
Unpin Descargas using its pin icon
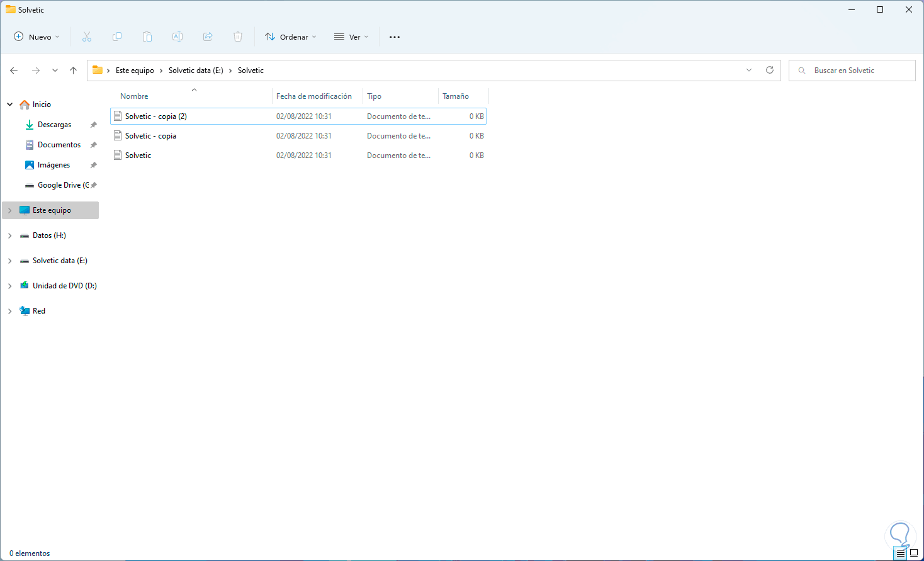[94, 125]
